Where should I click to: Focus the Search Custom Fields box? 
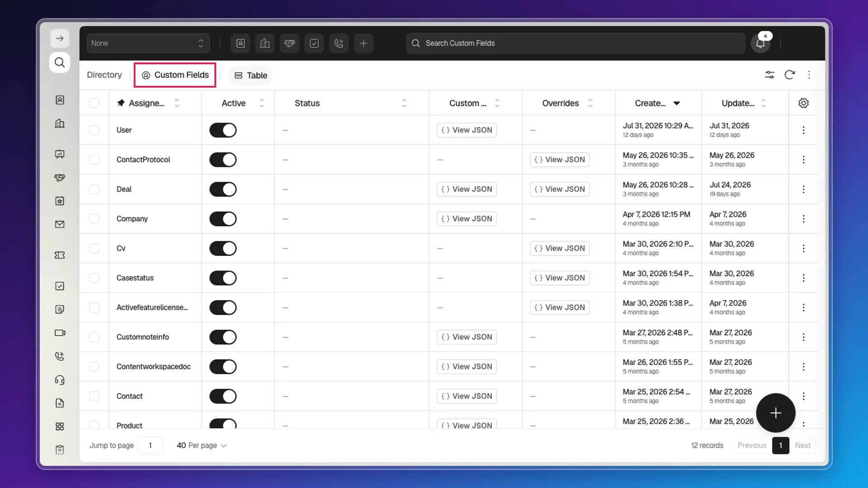pos(576,43)
